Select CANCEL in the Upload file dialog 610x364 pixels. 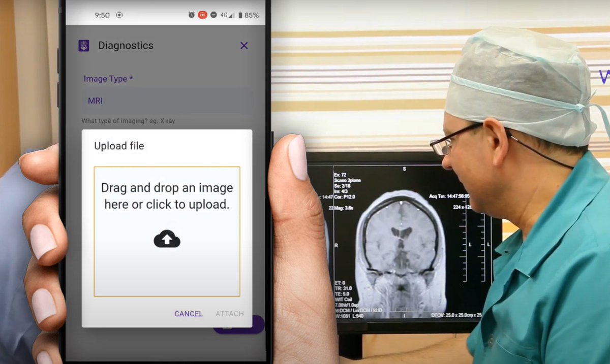pyautogui.click(x=188, y=314)
